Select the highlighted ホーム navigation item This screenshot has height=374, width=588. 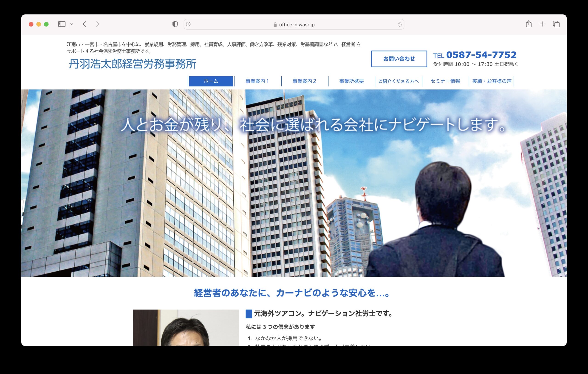click(x=211, y=81)
